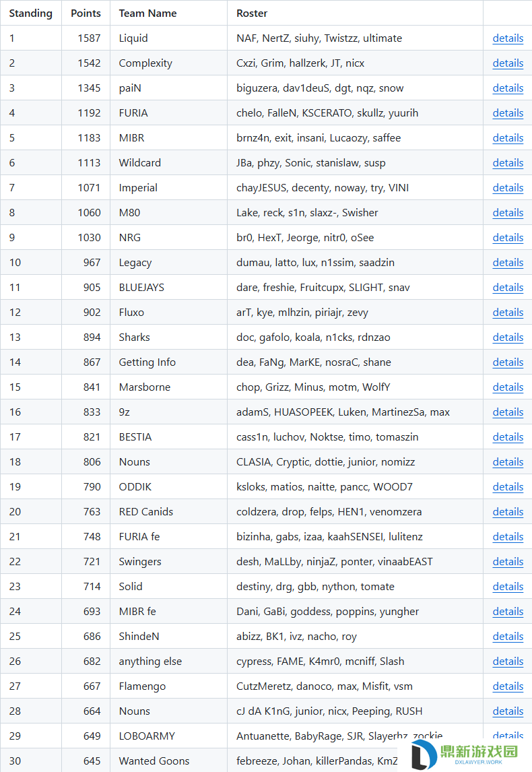Select the Imperial team name cell

(169, 187)
